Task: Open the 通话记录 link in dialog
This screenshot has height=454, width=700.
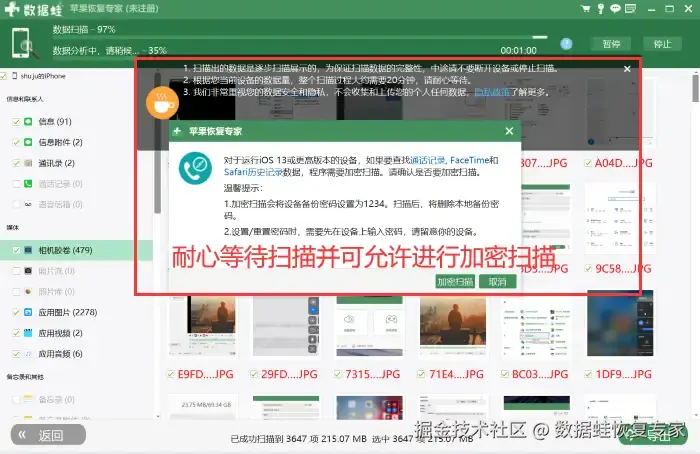Action: tap(427, 160)
